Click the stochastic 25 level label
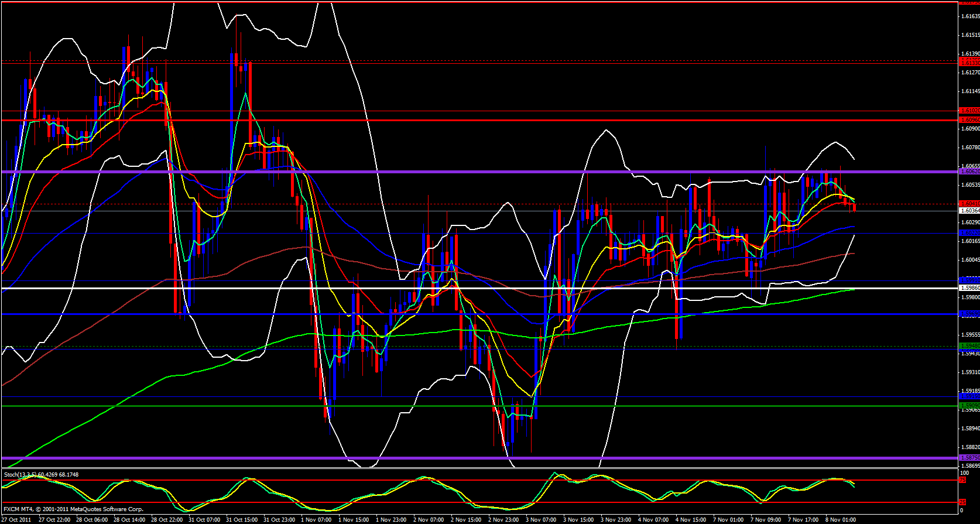The height and width of the screenshot is (524, 980). 962,502
